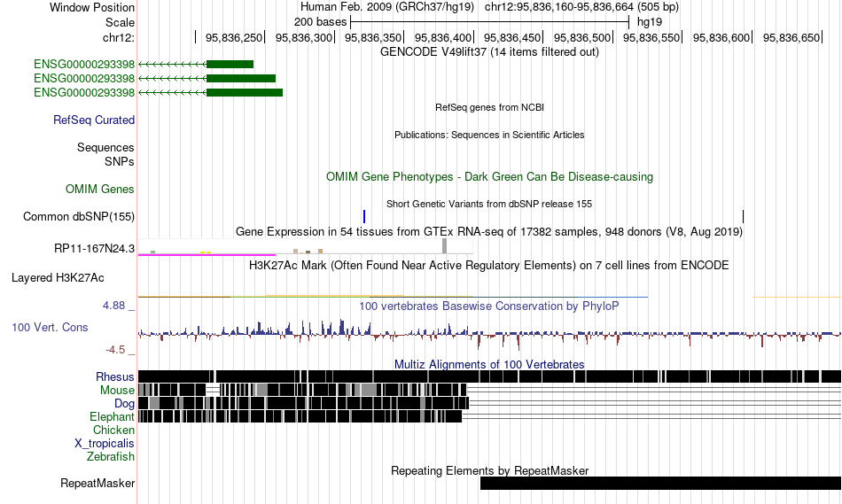Click the Dog species label
Image resolution: width=842 pixels, height=504 pixels.
click(124, 403)
